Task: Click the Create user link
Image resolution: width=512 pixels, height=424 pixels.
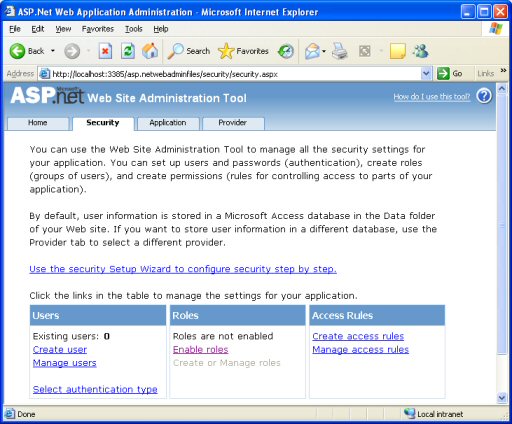Action: click(60, 349)
